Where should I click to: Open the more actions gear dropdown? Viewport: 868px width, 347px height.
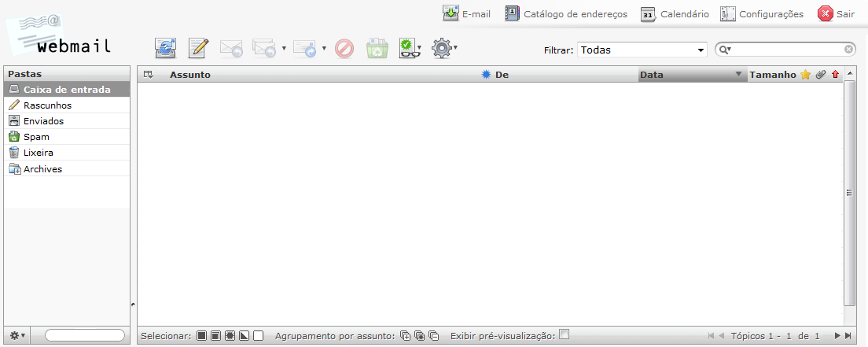tap(444, 49)
